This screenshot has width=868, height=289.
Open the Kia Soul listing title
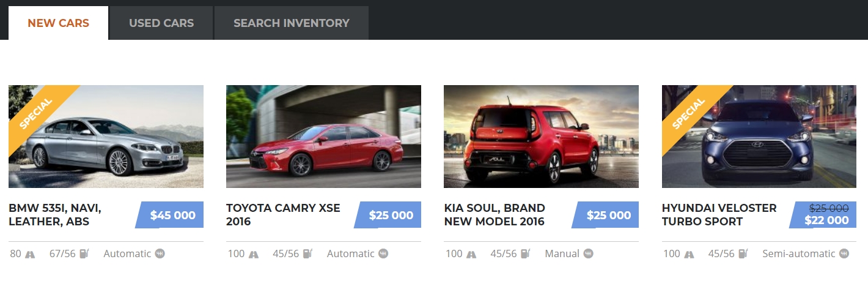tap(495, 215)
